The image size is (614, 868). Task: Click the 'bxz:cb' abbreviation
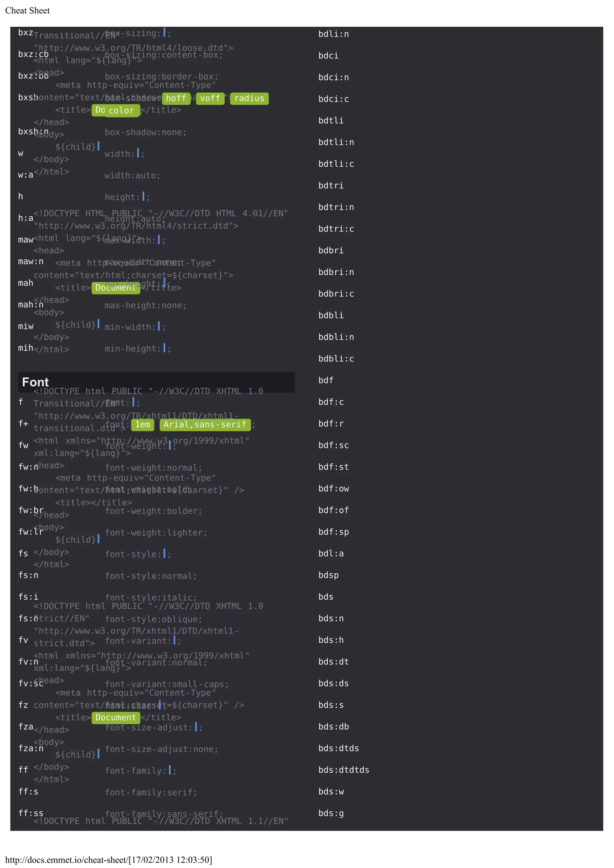click(x=33, y=54)
